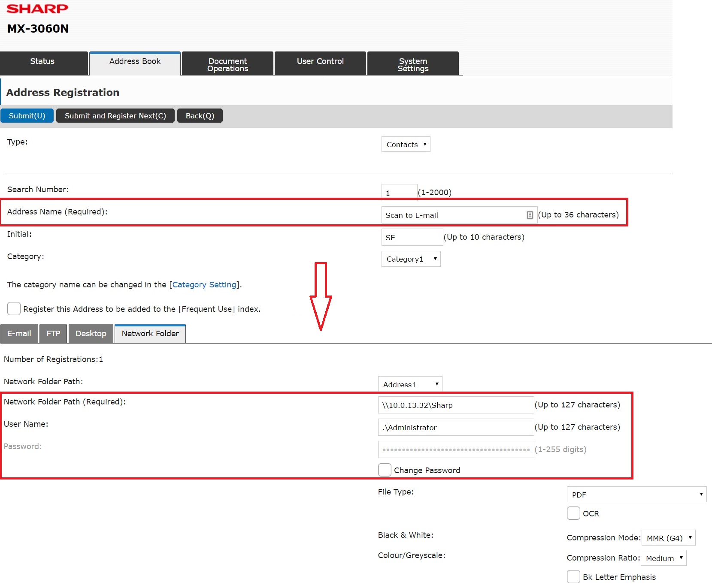Click the Network Folder Path input field
712x588 pixels.
click(455, 405)
